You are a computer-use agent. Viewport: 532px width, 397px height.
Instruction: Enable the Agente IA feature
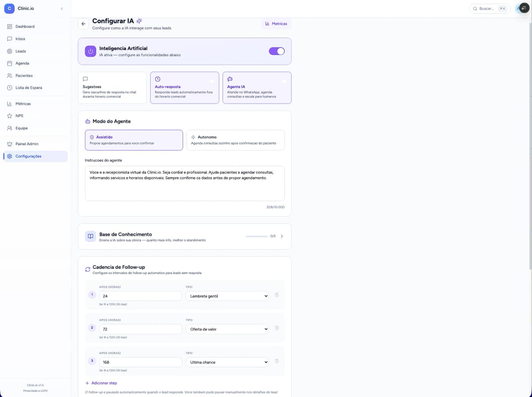pos(257,87)
